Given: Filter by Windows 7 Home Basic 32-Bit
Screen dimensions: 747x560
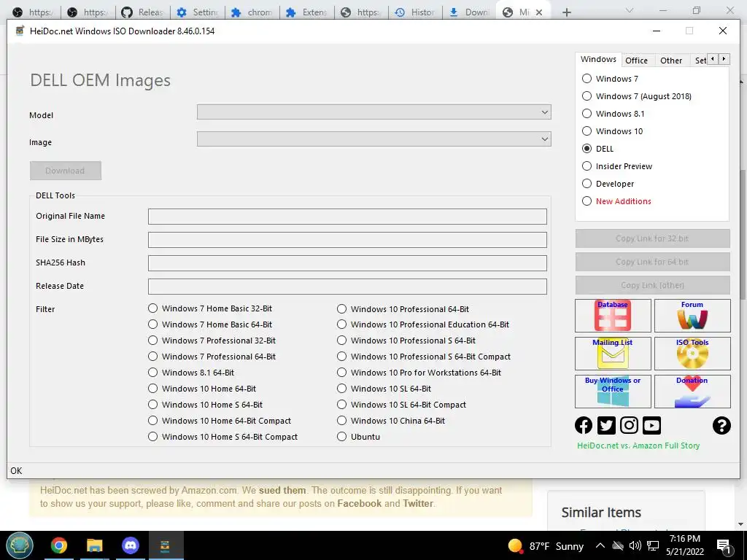Looking at the screenshot, I should coord(152,308).
